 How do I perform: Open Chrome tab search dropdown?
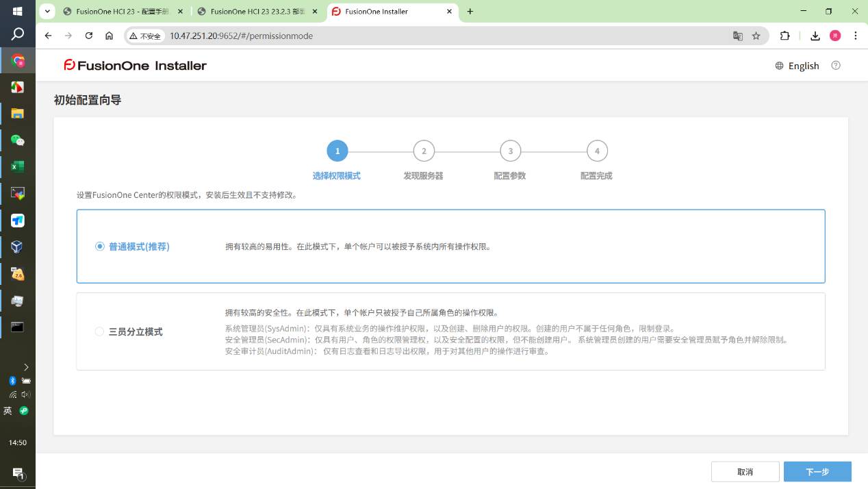tap(48, 12)
